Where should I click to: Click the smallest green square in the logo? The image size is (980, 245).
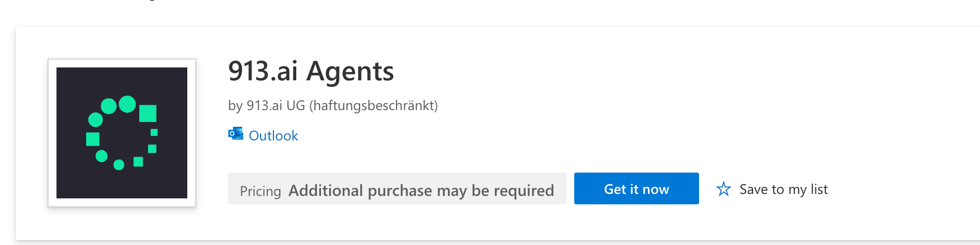tap(154, 132)
